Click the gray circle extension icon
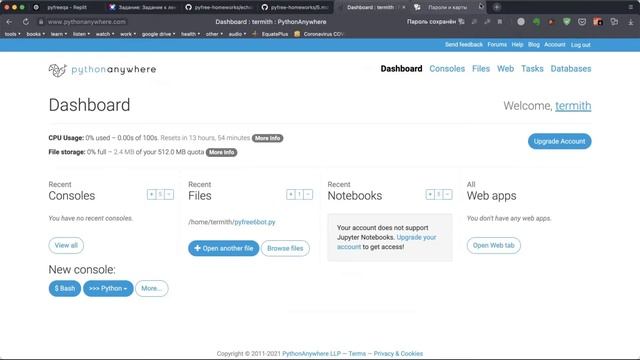 [x=521, y=22]
